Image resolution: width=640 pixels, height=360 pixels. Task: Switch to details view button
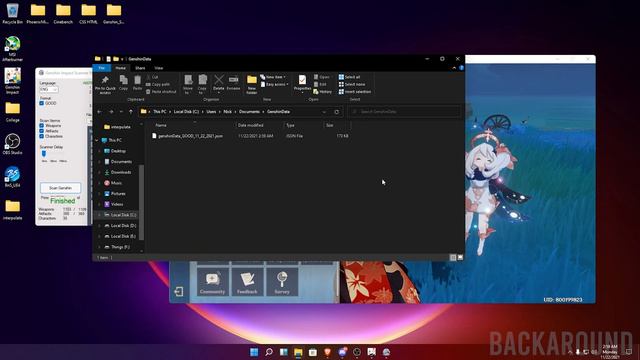pos(453,258)
